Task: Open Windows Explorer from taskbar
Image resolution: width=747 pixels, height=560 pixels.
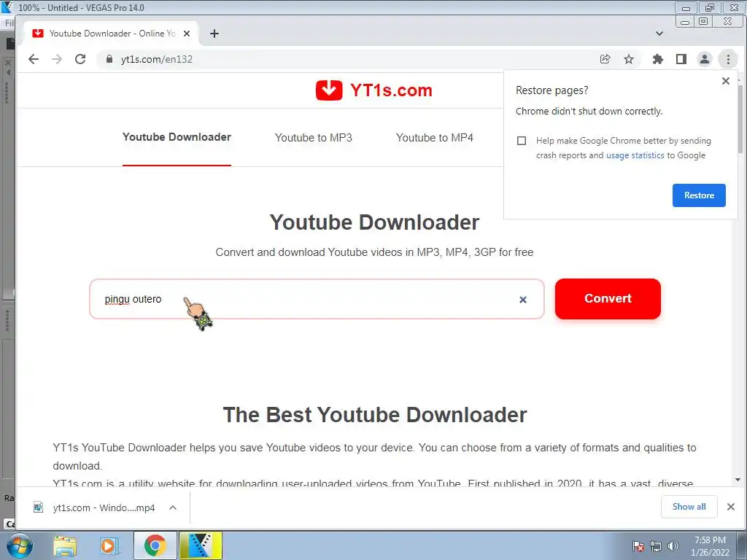Action: coord(65,545)
